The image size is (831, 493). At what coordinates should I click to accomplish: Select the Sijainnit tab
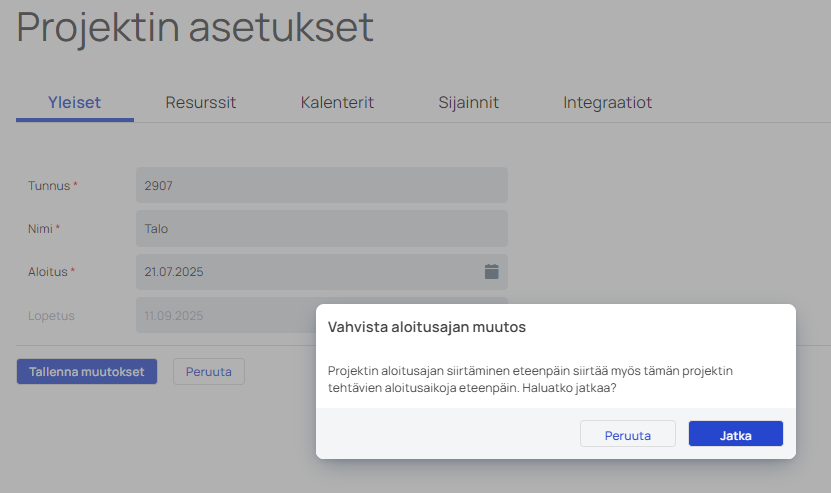click(x=468, y=102)
